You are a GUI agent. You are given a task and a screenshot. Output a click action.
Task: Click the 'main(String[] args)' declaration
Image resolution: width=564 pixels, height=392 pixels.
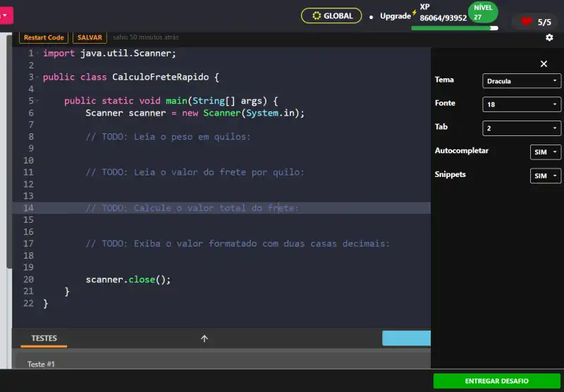[216, 101]
